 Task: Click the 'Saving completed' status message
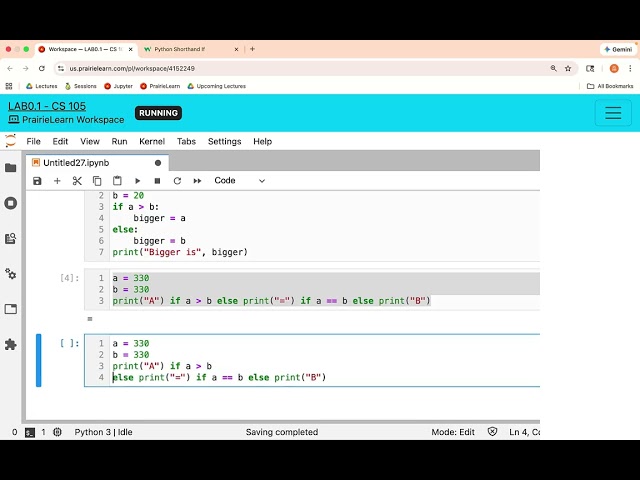click(282, 432)
